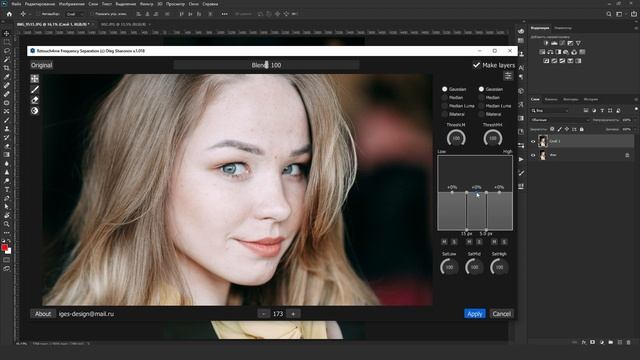Click the lock all layer icon

(582, 129)
